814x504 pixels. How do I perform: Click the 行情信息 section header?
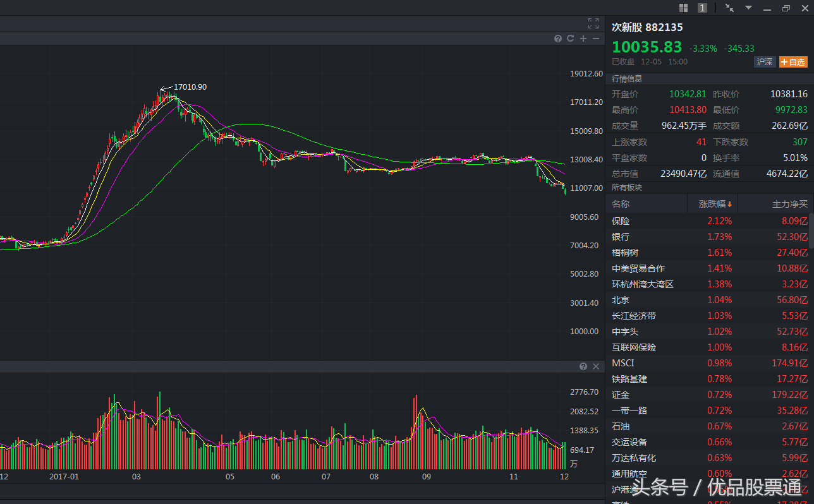point(627,79)
